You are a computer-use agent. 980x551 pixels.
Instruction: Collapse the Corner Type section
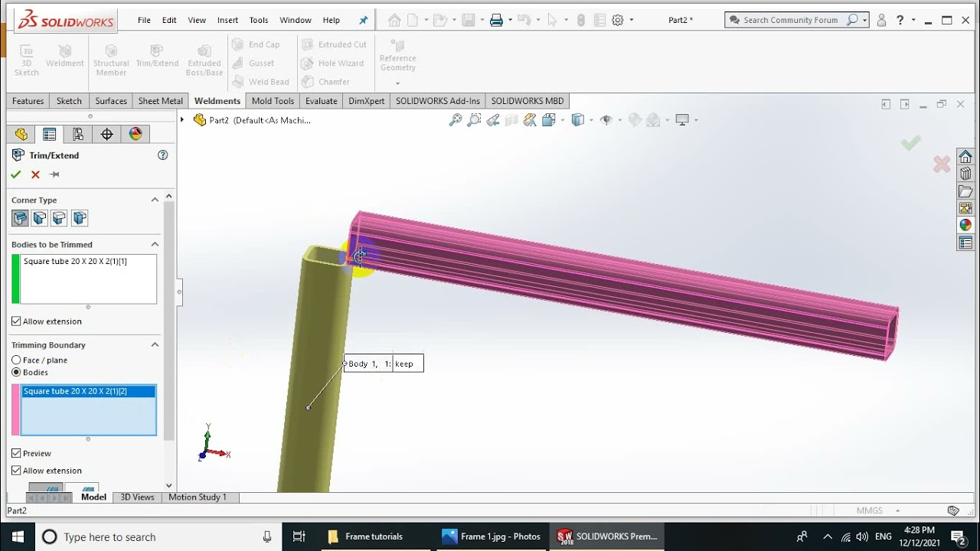(x=155, y=200)
